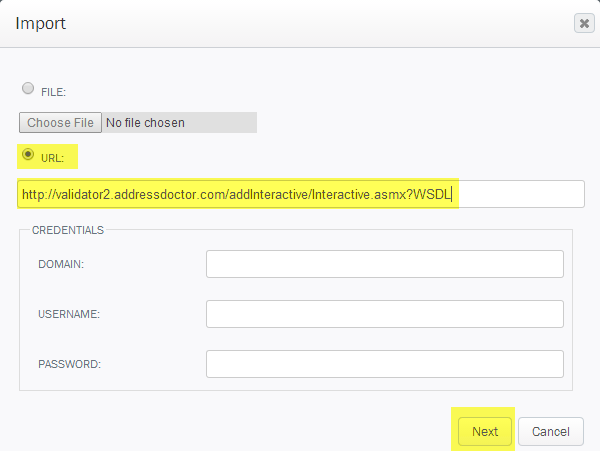Click into the PASSWORD input field
The image size is (600, 451).
pos(385,364)
